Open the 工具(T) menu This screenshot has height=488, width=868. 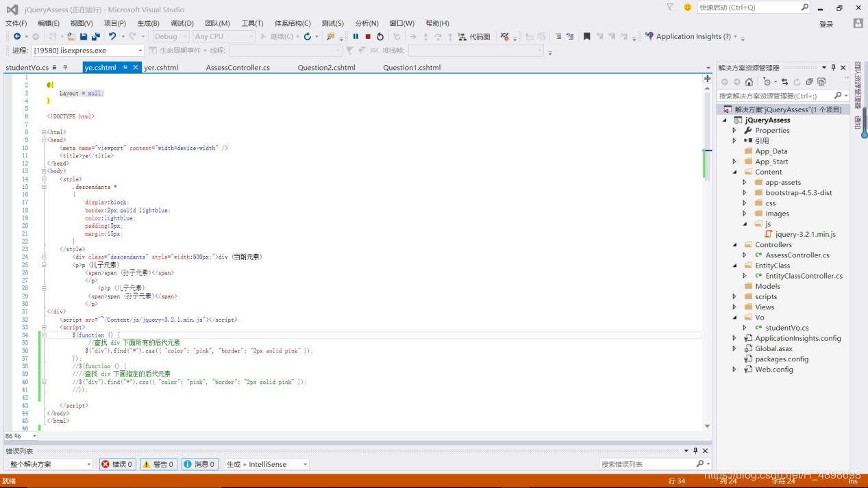252,23
